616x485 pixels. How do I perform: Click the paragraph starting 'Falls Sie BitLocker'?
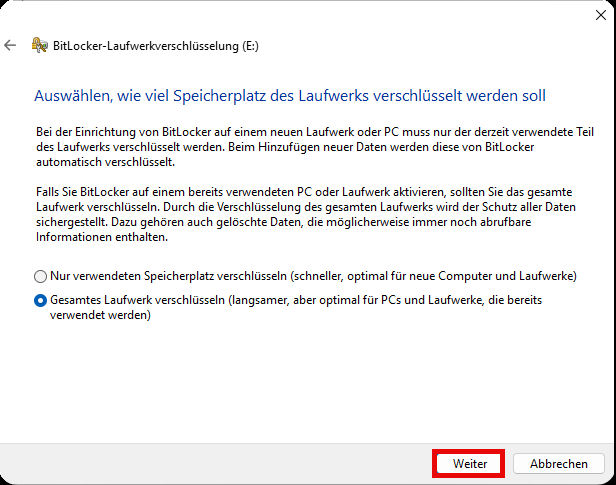pos(306,214)
